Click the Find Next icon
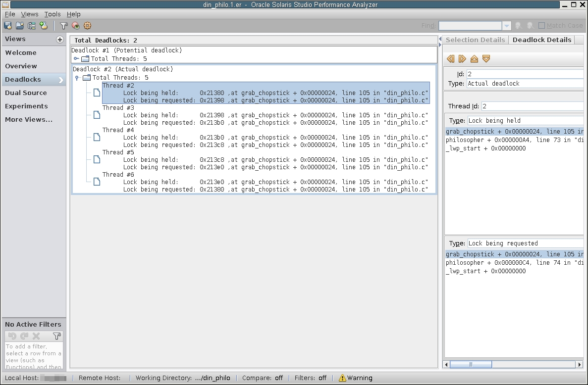This screenshot has width=588, height=385. [530, 25]
